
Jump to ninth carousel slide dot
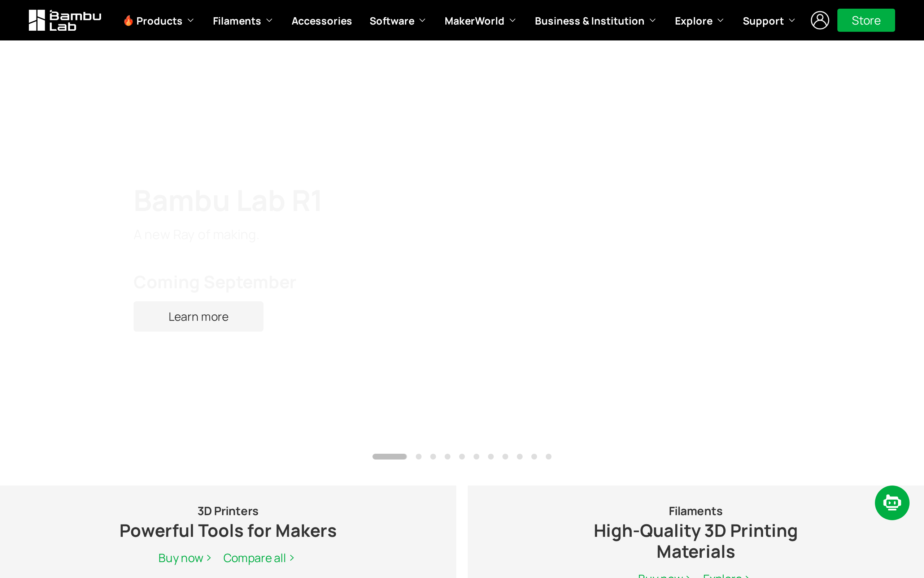coord(520,456)
